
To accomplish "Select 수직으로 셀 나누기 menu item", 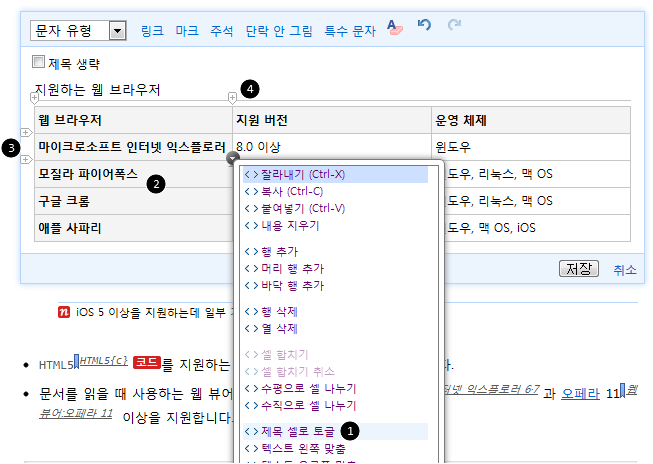I will pos(335,405).
